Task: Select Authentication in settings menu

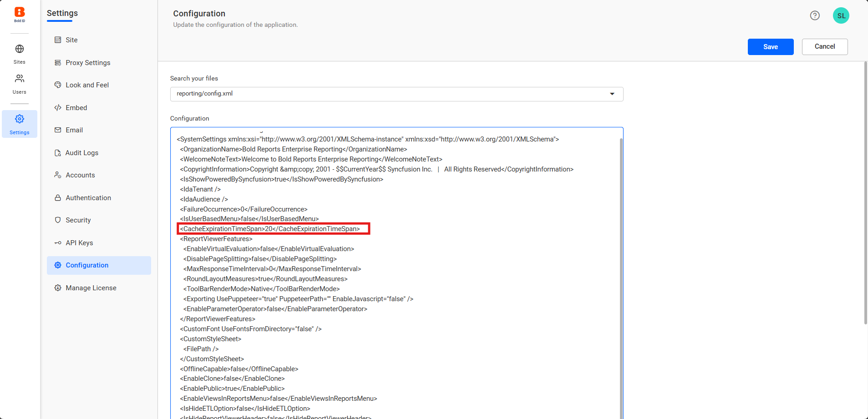Action: 88,198
